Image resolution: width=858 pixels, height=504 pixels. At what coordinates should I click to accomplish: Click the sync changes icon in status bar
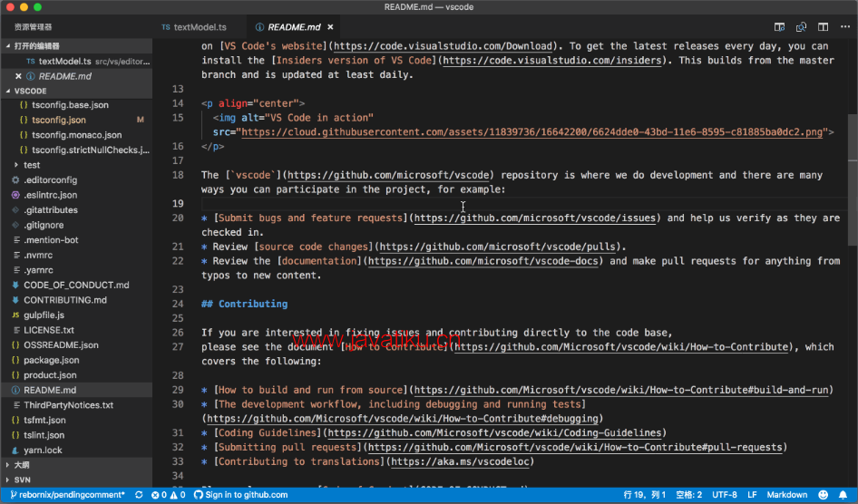click(x=139, y=495)
